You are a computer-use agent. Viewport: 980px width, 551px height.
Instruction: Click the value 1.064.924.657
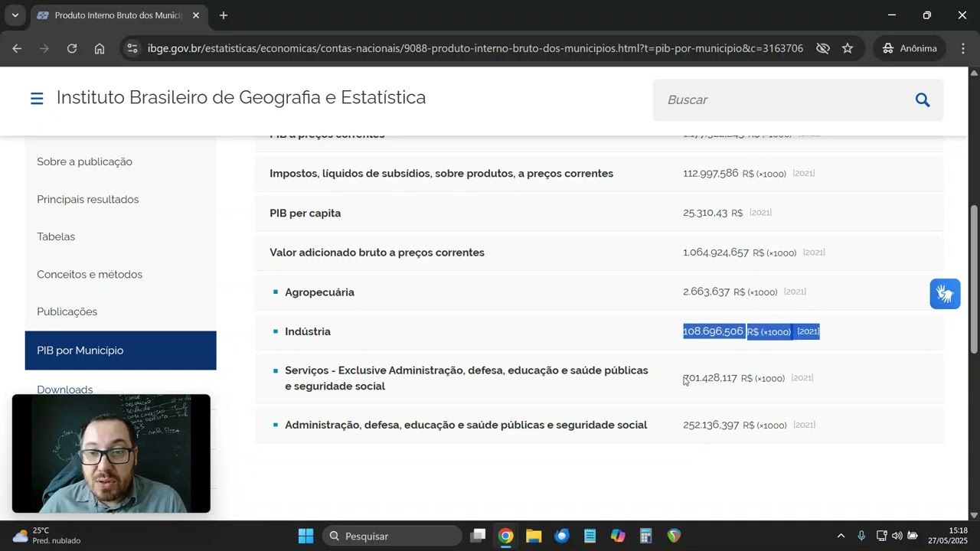716,253
